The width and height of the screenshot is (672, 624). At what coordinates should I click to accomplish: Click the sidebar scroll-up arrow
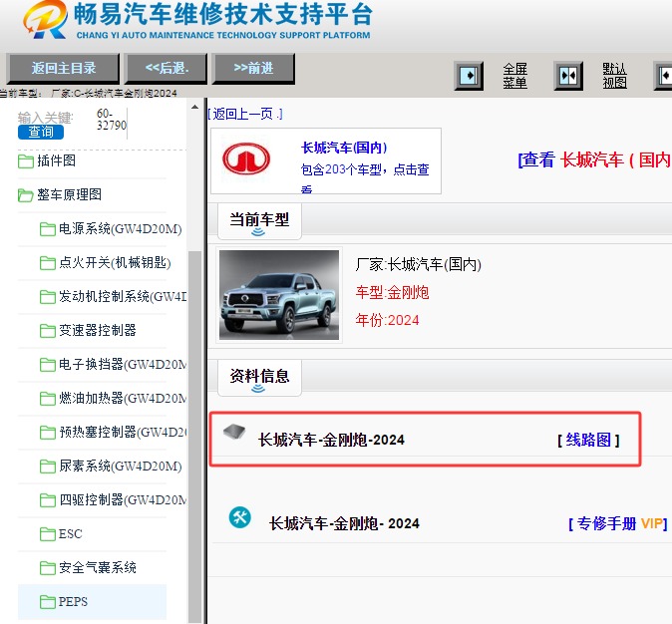click(x=195, y=107)
